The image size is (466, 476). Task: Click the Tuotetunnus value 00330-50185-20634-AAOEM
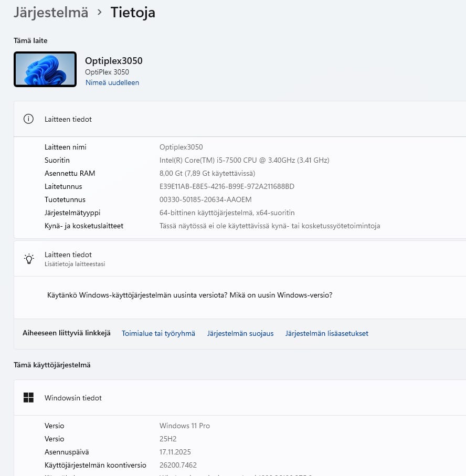(x=206, y=199)
